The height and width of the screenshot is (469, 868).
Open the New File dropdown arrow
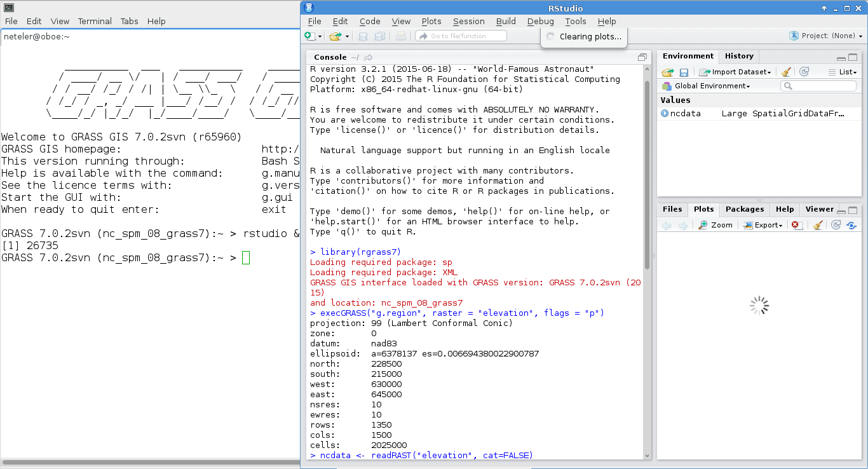320,37
